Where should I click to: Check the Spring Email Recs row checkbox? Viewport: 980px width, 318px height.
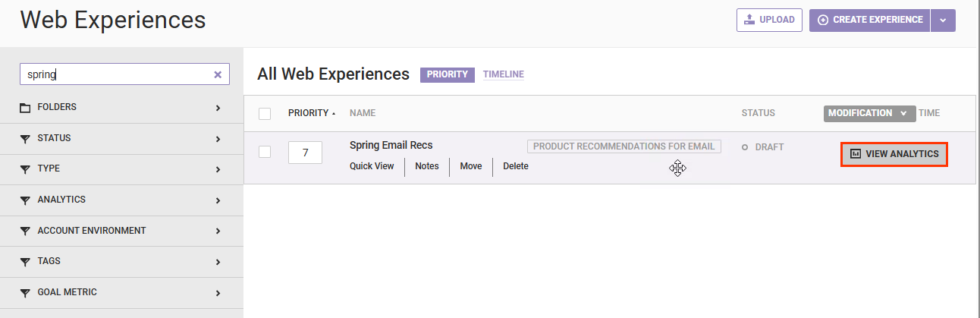(265, 152)
